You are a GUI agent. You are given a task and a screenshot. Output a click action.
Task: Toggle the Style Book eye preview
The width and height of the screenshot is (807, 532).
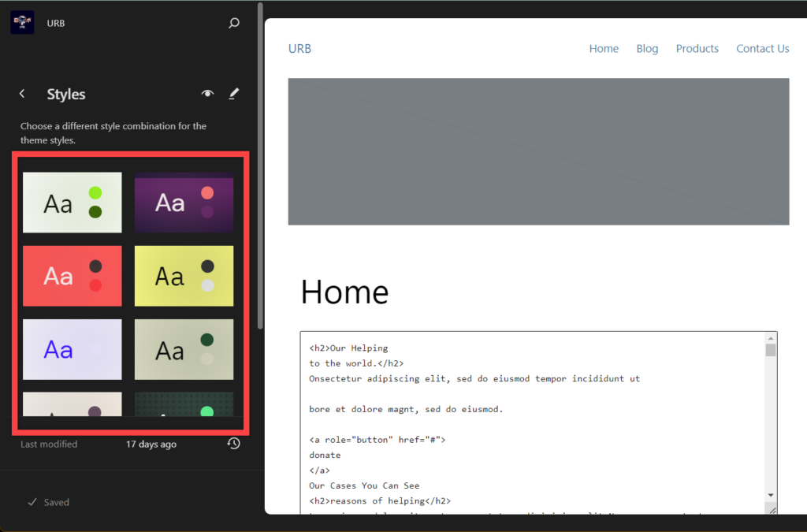(x=206, y=94)
